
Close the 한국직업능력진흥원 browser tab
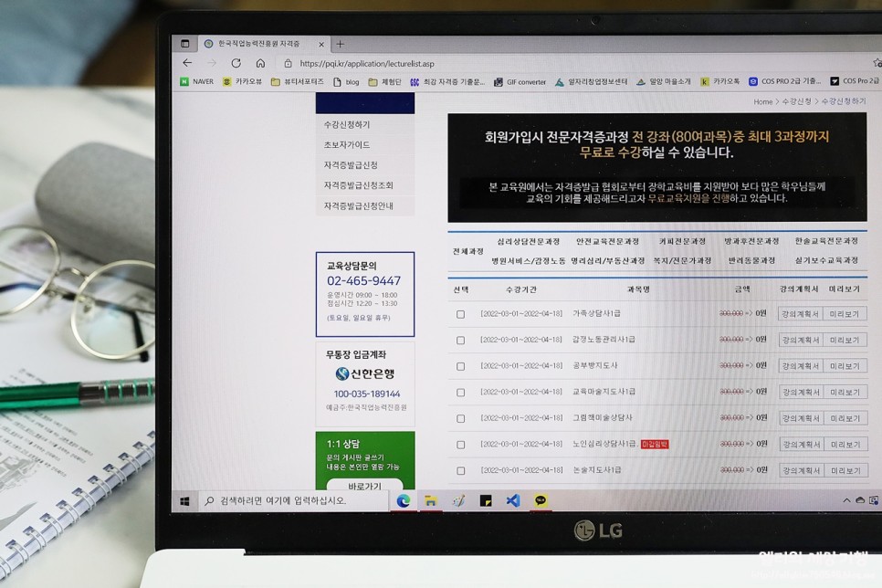(x=321, y=44)
